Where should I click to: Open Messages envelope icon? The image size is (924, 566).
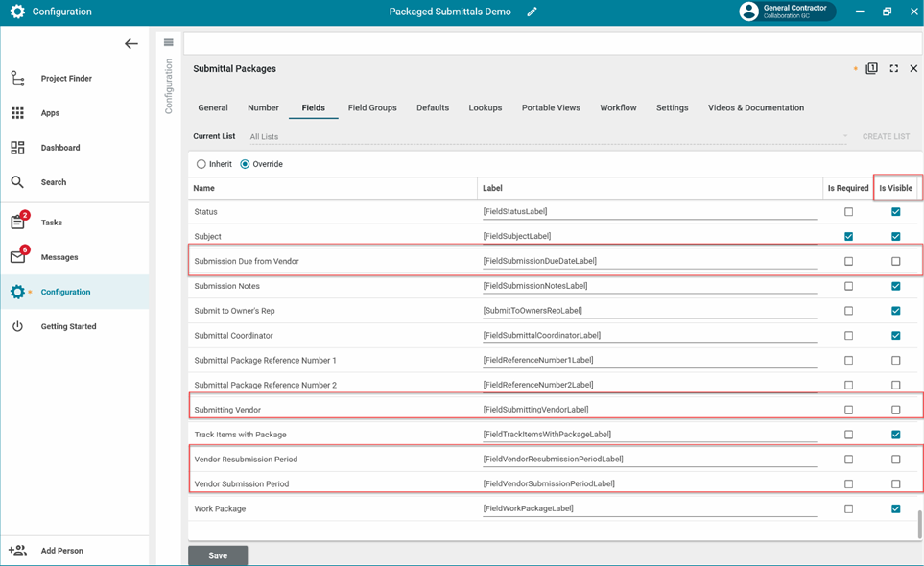click(18, 257)
